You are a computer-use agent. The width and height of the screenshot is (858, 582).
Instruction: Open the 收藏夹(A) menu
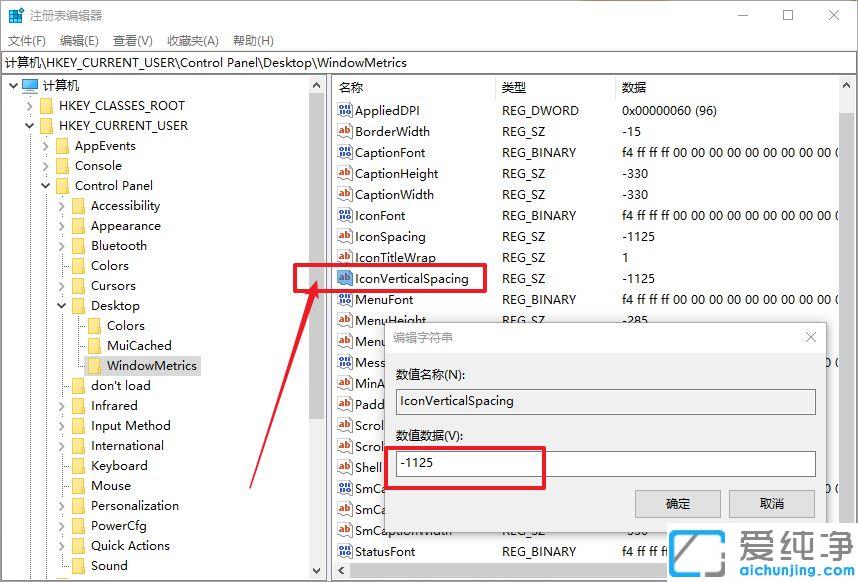point(193,41)
